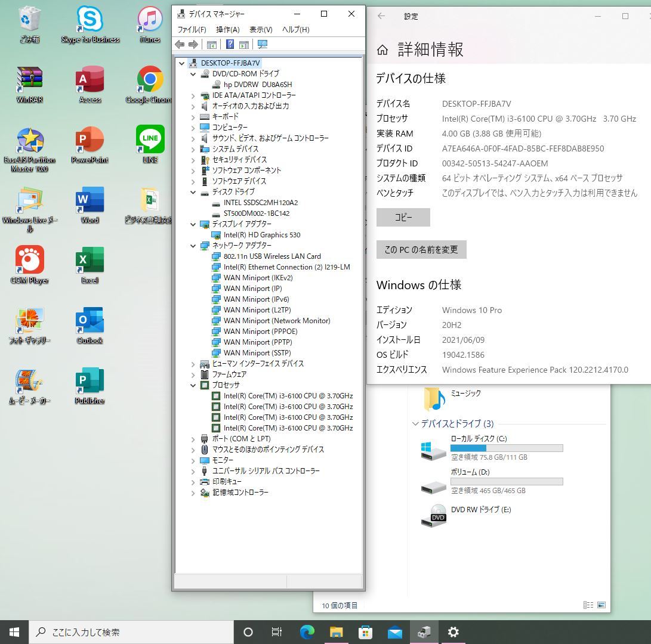The width and height of the screenshot is (651, 644).
Task: Collapse the プロセッサ node
Action: point(193,385)
